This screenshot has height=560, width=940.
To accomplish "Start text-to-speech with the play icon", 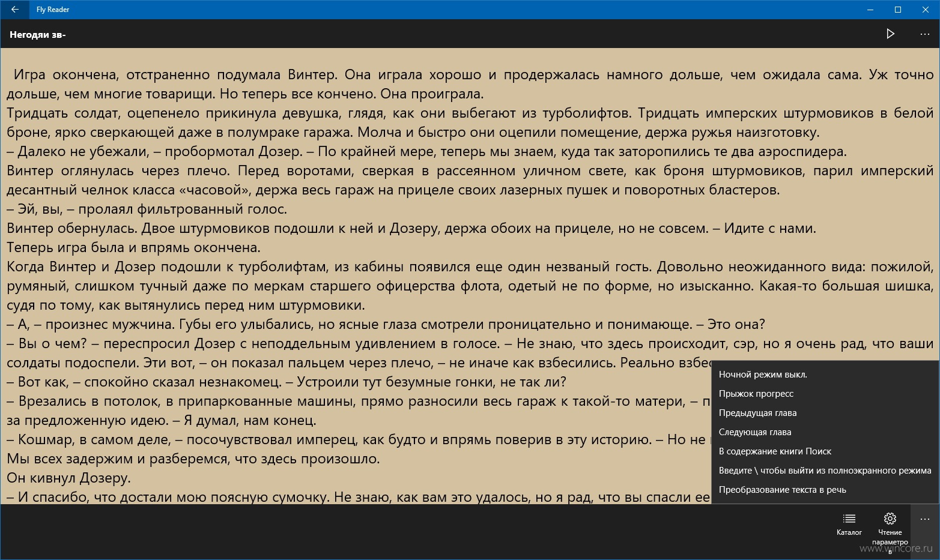I will (x=890, y=34).
